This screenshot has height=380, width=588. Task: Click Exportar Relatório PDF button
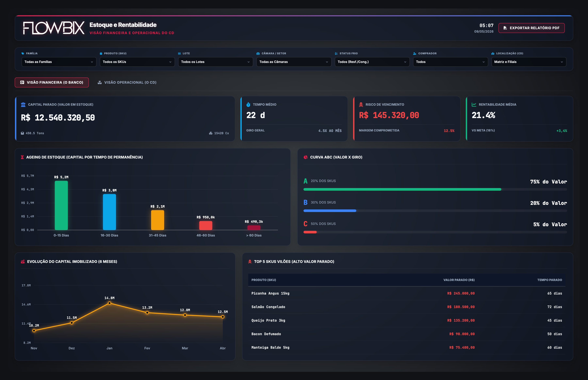(x=531, y=28)
